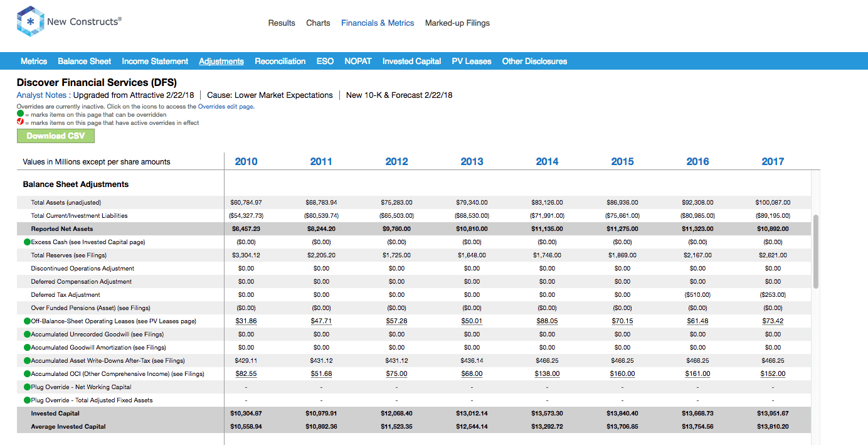Viewport: 868px width, 445px height.
Task: Select the 'Reported Net Assets' row label
Action: coord(62,228)
